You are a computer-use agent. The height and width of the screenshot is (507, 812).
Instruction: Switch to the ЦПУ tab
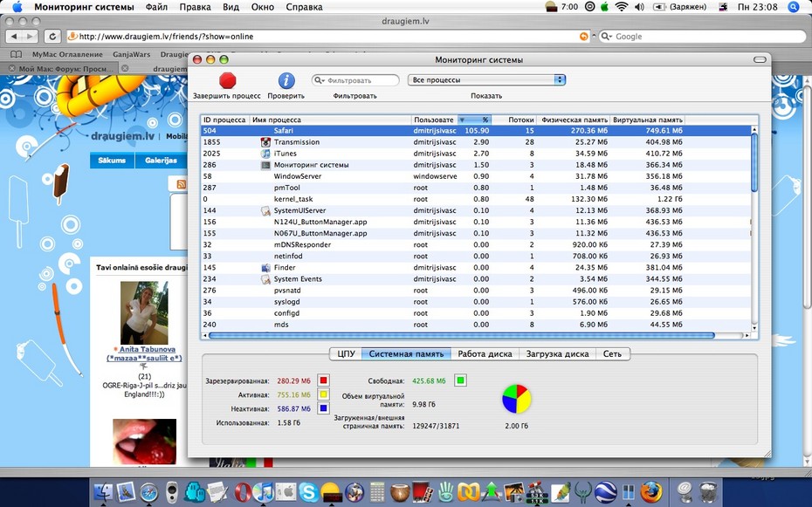(346, 354)
